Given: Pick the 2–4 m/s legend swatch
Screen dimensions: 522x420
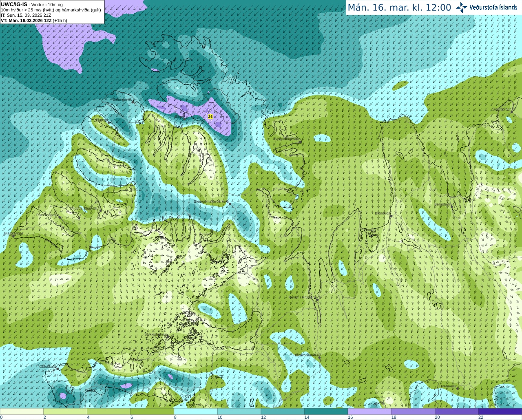Looking at the screenshot, I should (x=65, y=411).
